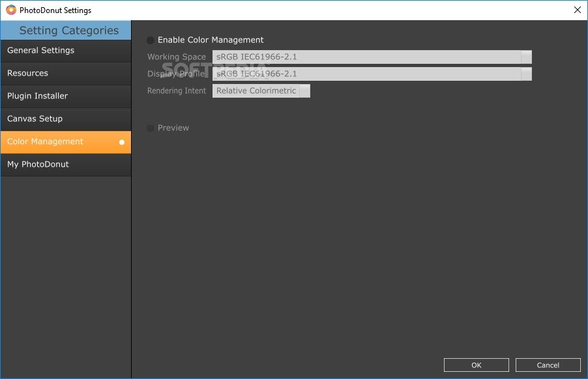Open My PhotoDonut settings
The height and width of the screenshot is (379, 588).
66,165
